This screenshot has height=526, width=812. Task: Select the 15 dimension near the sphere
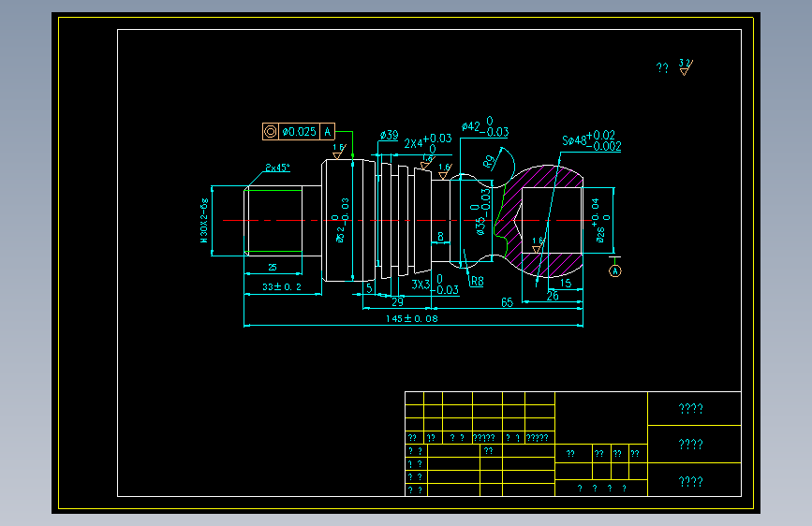(x=566, y=284)
